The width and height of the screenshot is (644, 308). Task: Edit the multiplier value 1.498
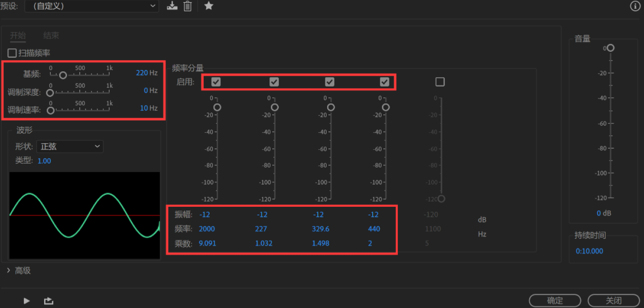[320, 244]
